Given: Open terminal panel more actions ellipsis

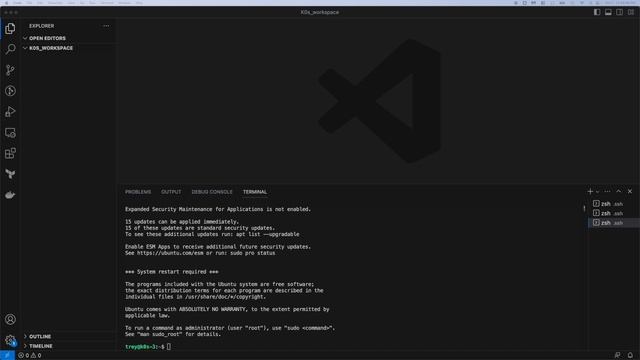Looking at the screenshot, I should (607, 191).
